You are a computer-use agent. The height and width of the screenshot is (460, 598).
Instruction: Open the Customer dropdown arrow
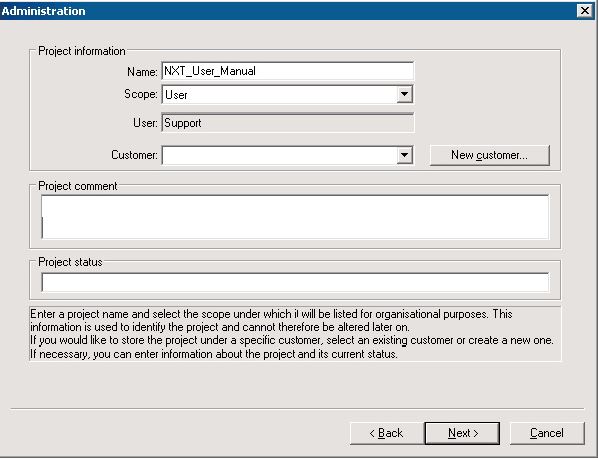coord(404,155)
